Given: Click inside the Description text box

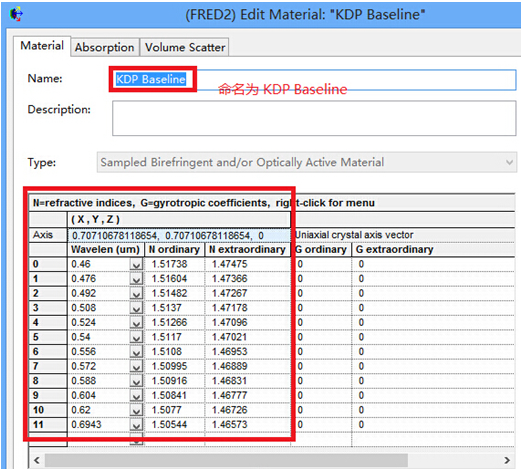Looking at the screenshot, I should coord(314,118).
